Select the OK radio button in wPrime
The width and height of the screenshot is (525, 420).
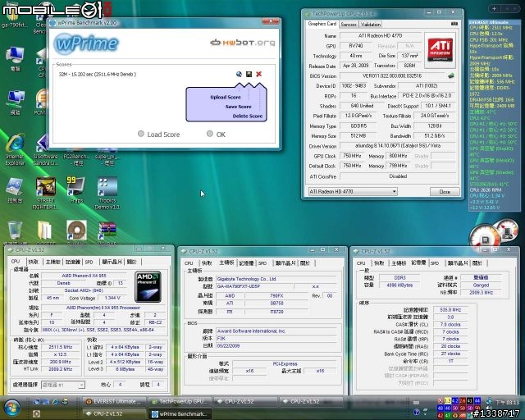[x=210, y=134]
